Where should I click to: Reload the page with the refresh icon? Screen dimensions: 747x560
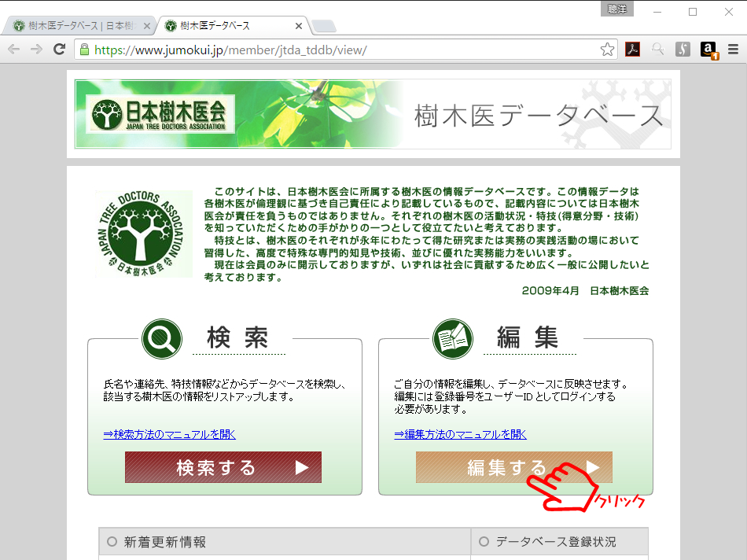(x=59, y=49)
